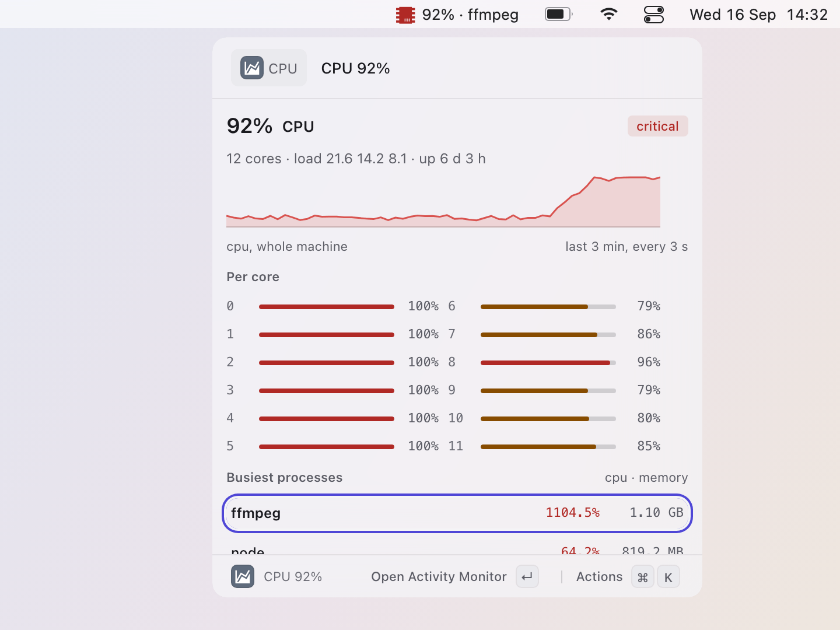Image resolution: width=840 pixels, height=630 pixels.
Task: Select the ffmpeg process row
Action: click(457, 513)
